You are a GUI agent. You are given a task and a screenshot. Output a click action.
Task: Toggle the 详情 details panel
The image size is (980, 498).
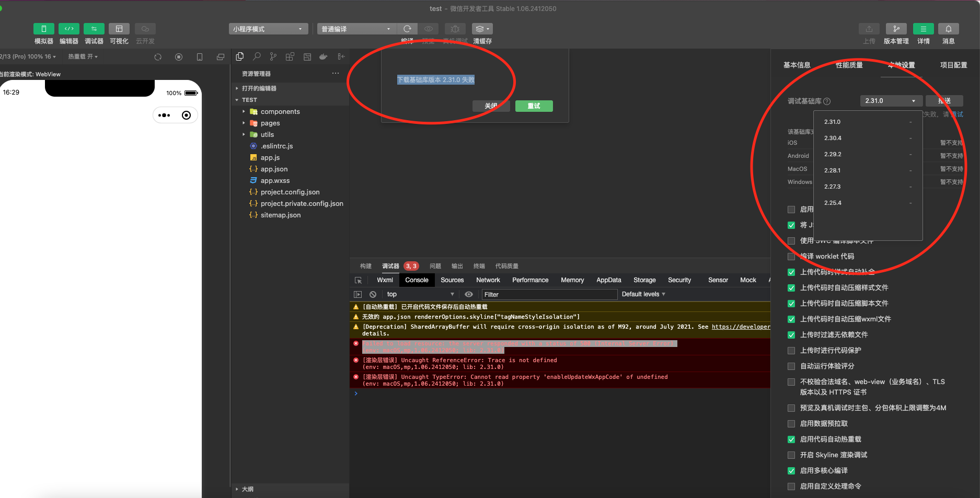point(924,29)
